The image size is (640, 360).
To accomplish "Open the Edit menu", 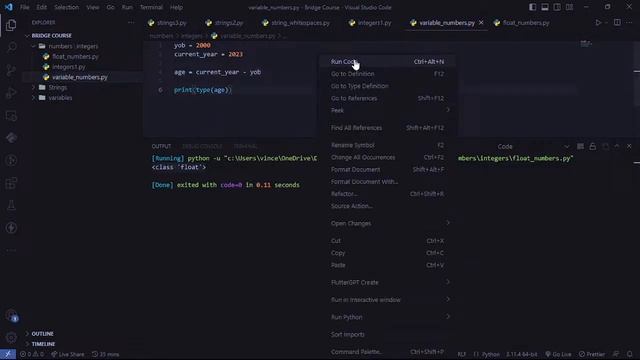I will pos(41,7).
